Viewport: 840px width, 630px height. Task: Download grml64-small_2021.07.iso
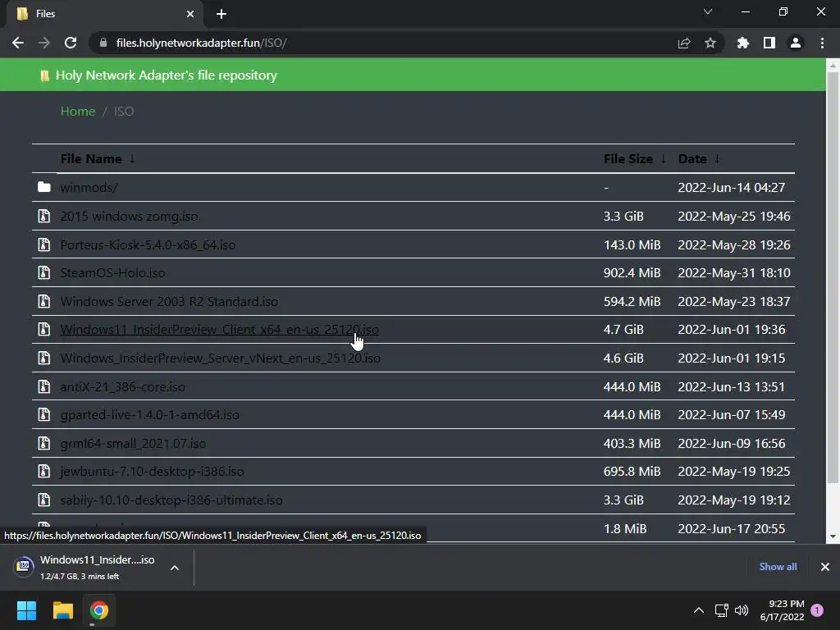[x=133, y=444]
